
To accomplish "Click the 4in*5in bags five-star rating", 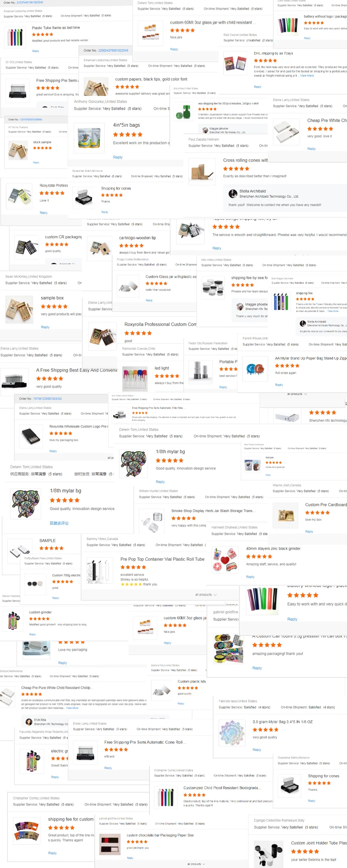I will (128, 135).
